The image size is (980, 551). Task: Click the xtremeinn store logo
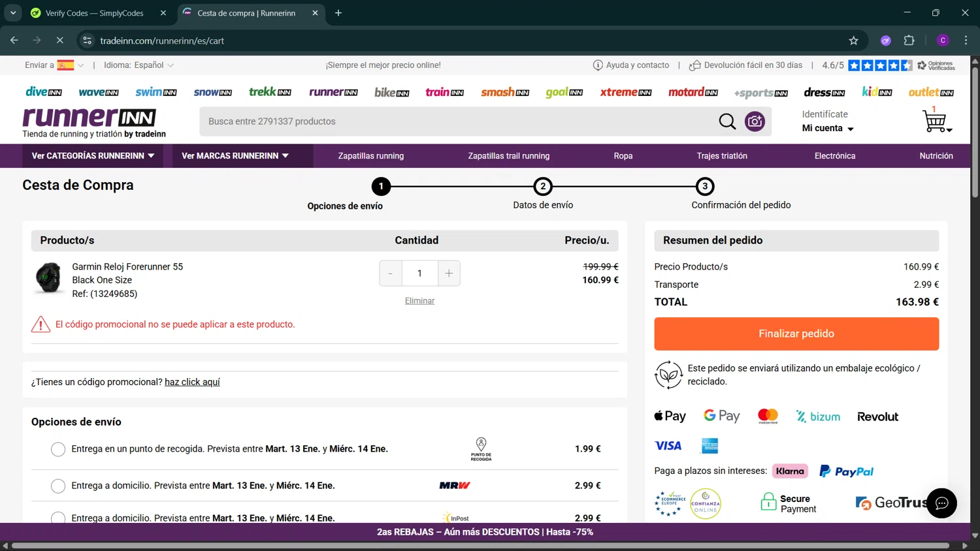click(625, 92)
